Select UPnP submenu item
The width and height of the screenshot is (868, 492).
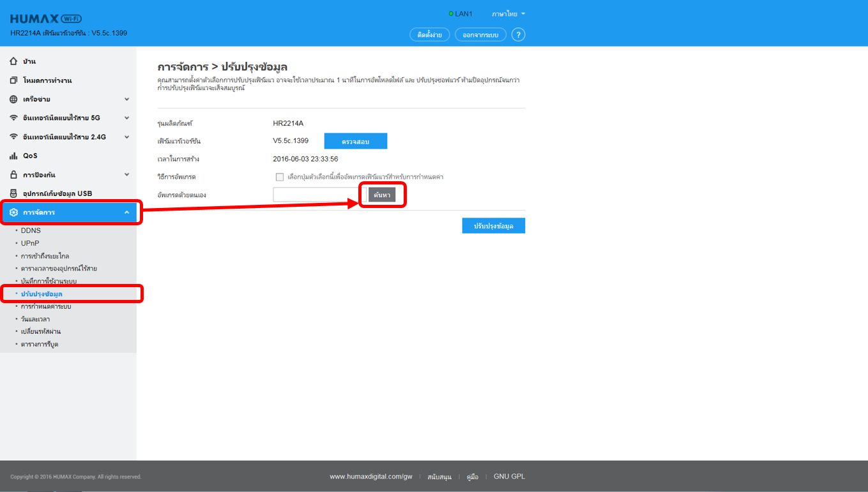tap(30, 243)
